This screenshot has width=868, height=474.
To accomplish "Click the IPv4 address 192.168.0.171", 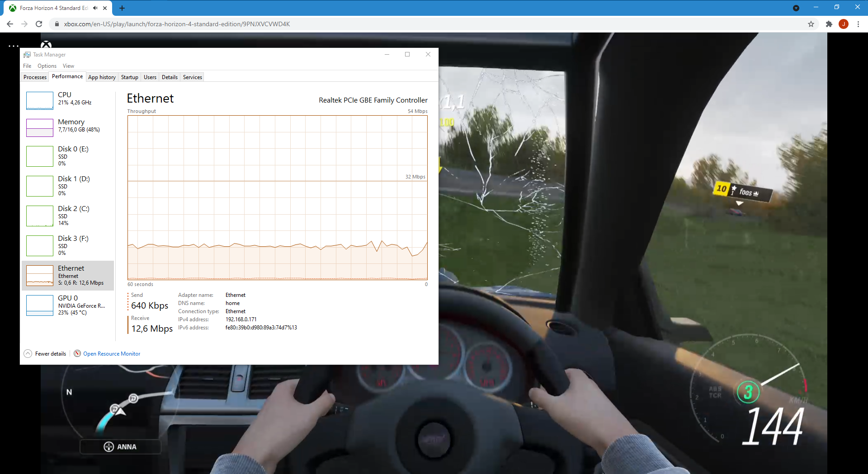I will point(241,319).
